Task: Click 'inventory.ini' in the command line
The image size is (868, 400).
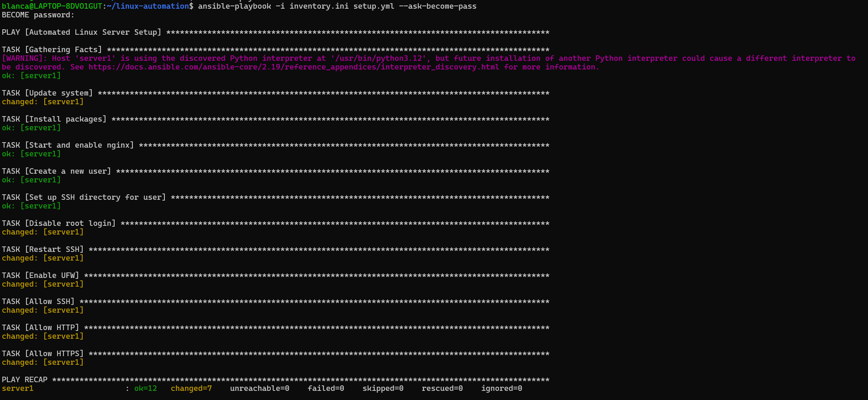Action: coord(319,6)
